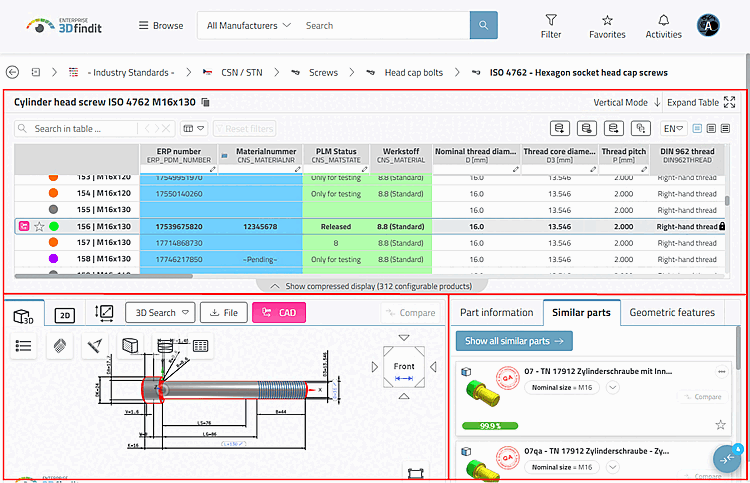
Task: Open the list view tool in 3D viewer
Action: 23,345
